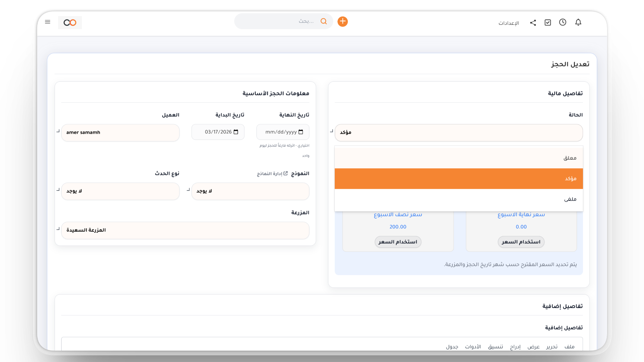Click استخدام السعر under the 200.00 price
Viewport: 644px width, 362px height.
pyautogui.click(x=397, y=242)
